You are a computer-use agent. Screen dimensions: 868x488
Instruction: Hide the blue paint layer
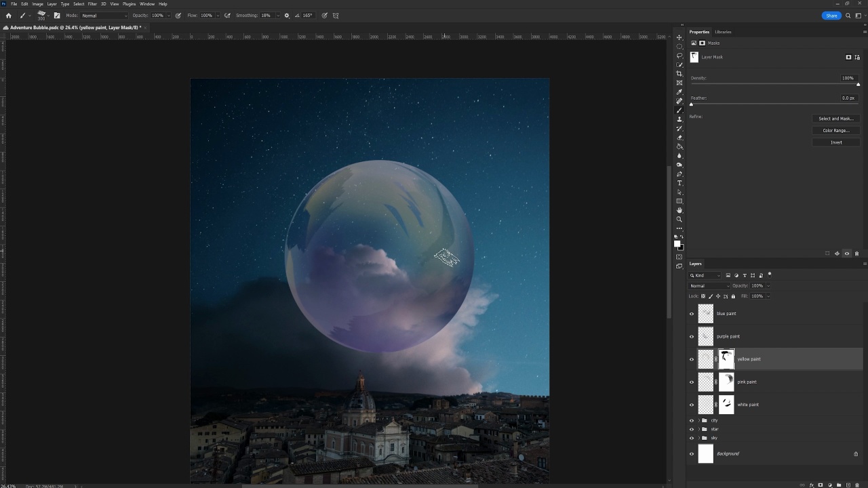pyautogui.click(x=692, y=314)
